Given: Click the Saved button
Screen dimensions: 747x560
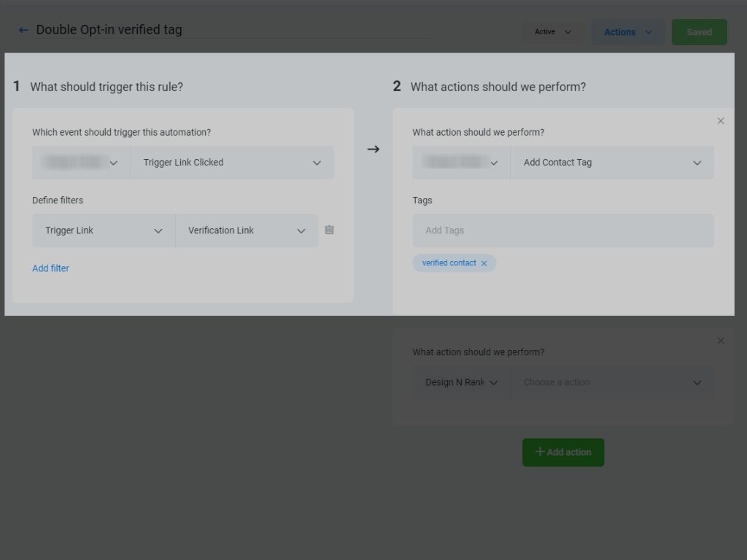Looking at the screenshot, I should coord(699,32).
